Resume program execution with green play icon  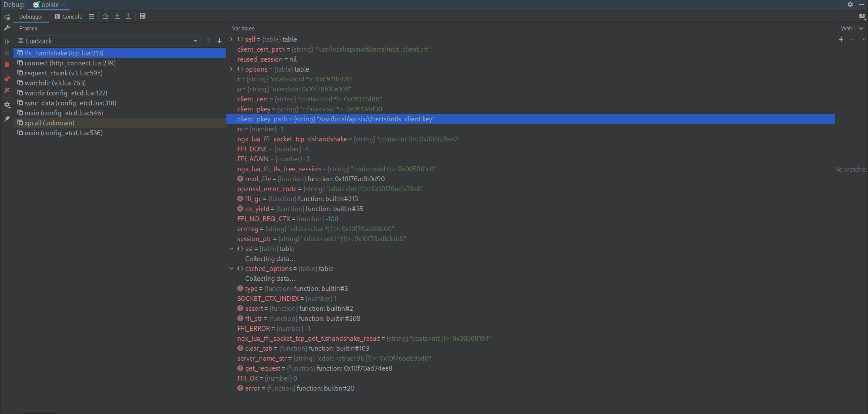pyautogui.click(x=7, y=41)
